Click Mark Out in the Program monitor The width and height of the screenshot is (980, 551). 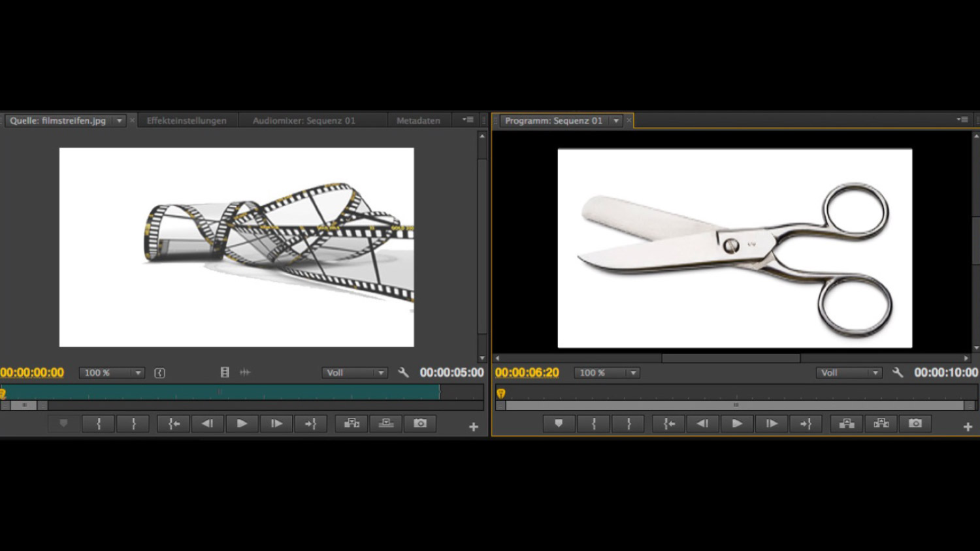pos(629,424)
